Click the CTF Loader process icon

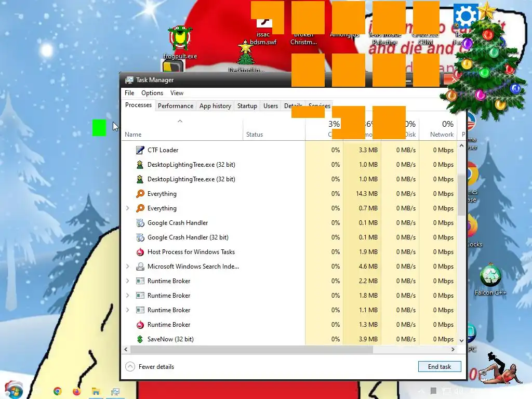(x=140, y=150)
